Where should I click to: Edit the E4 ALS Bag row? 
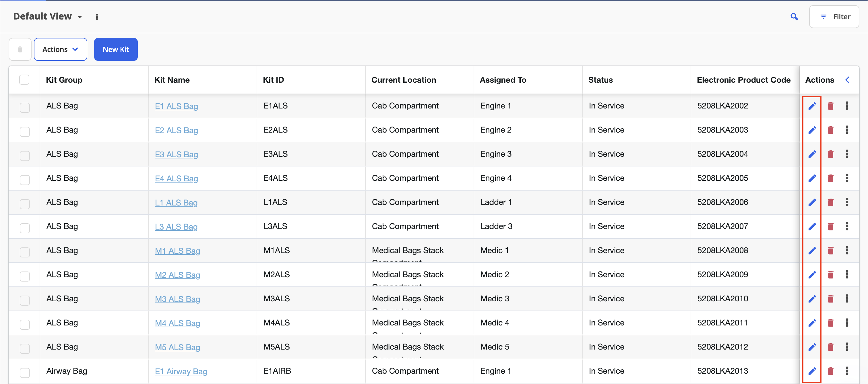coord(812,178)
